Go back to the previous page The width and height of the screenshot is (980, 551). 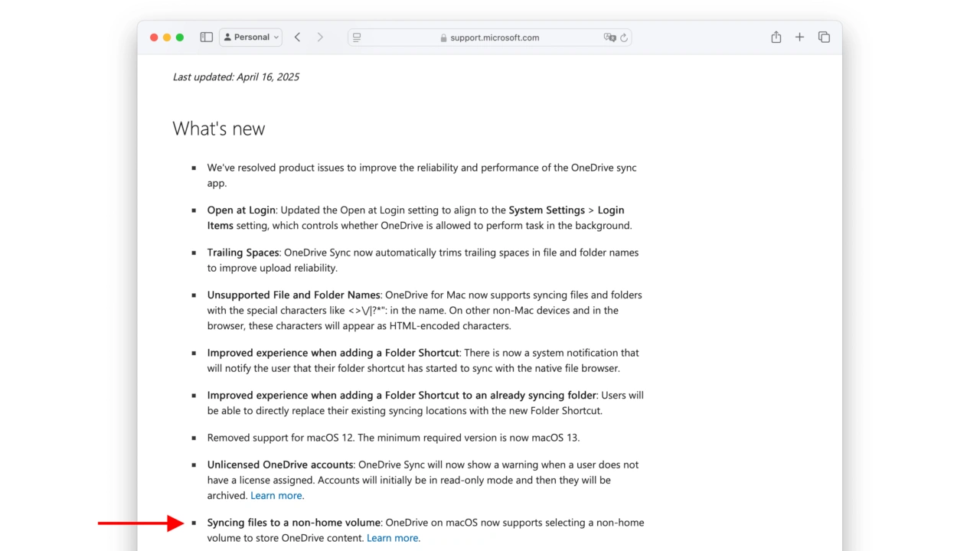click(297, 37)
